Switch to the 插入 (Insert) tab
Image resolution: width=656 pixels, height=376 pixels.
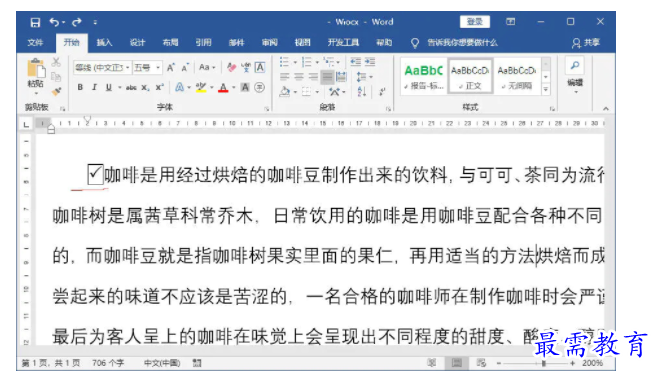click(104, 43)
